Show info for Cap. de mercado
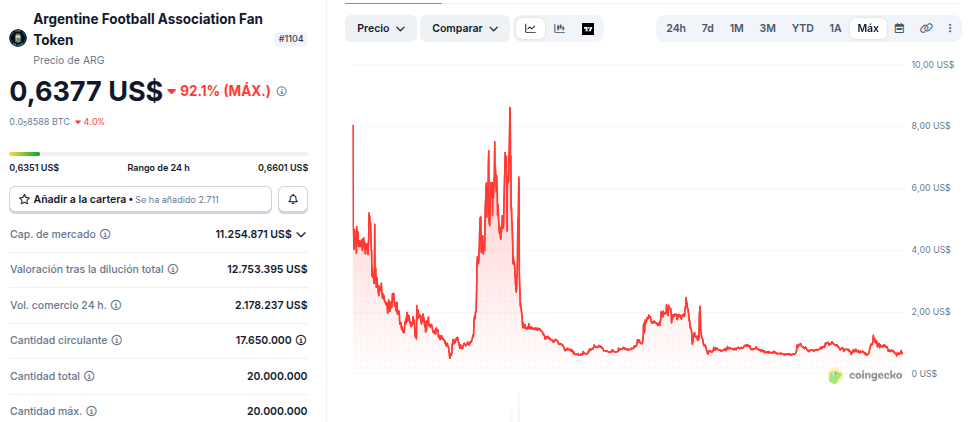 pos(105,235)
